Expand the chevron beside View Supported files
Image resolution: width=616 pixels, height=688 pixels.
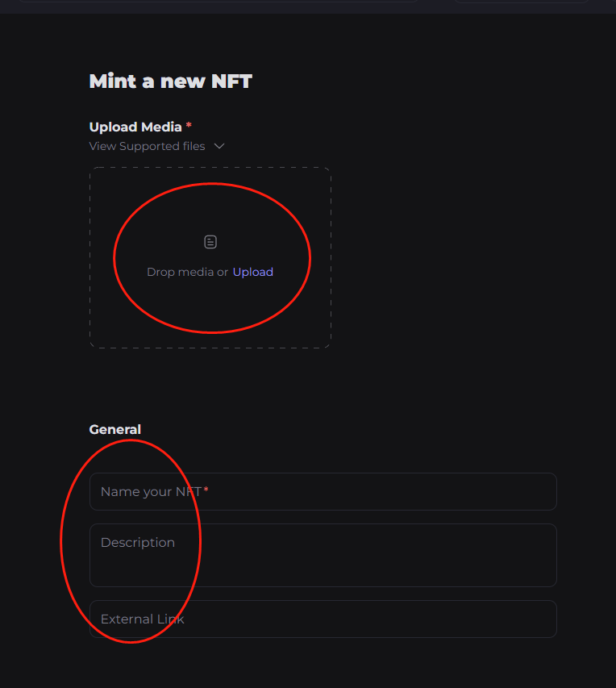pos(219,147)
